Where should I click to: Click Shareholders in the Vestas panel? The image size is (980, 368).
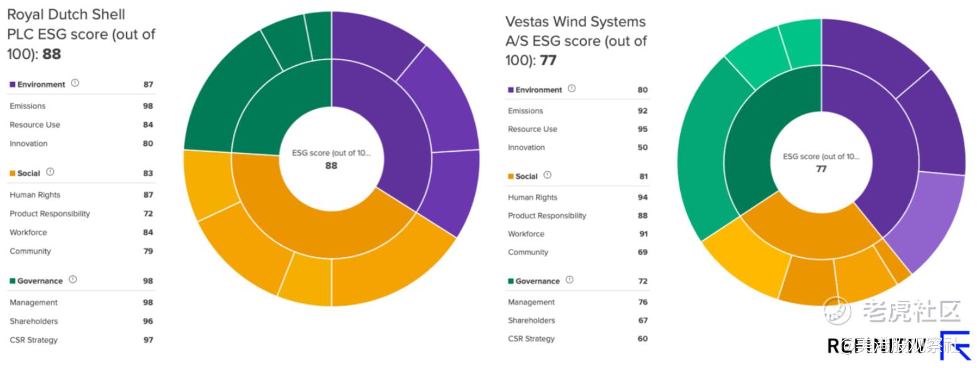pos(531,320)
